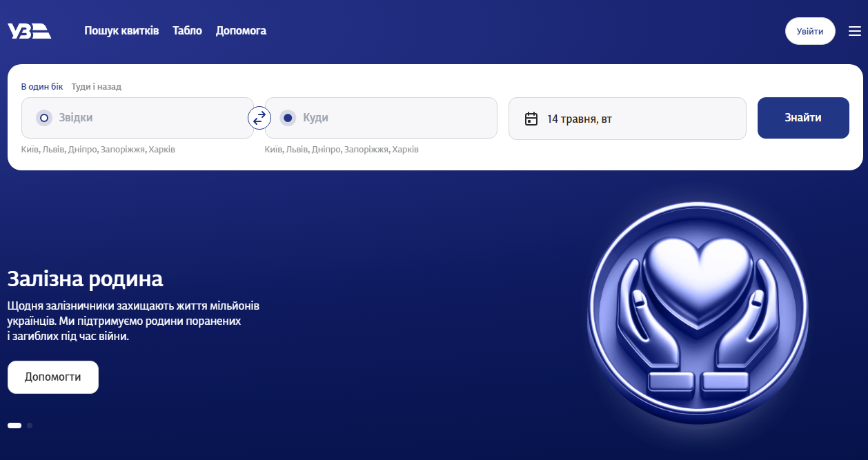
Task: Go to the 'Табло' menu item
Action: click(x=187, y=31)
